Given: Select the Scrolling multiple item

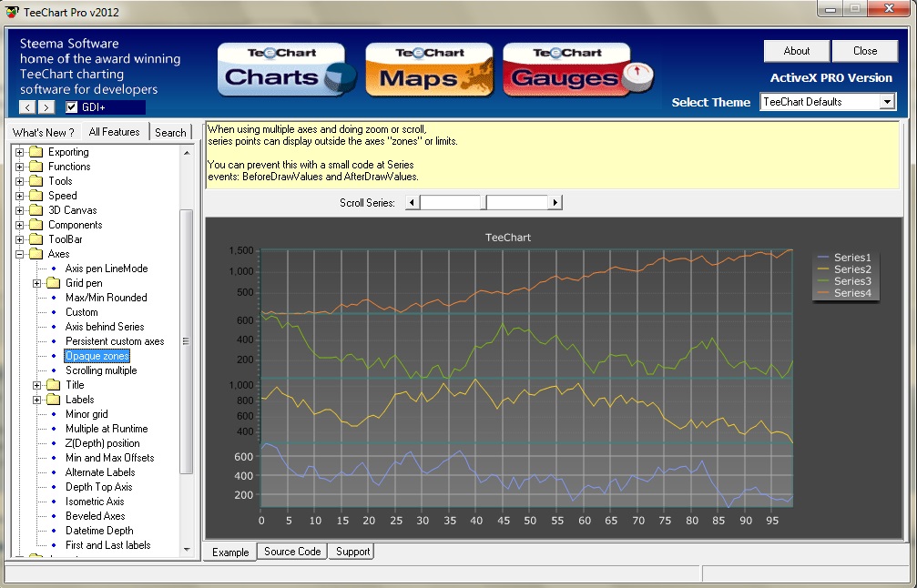Looking at the screenshot, I should coord(101,370).
